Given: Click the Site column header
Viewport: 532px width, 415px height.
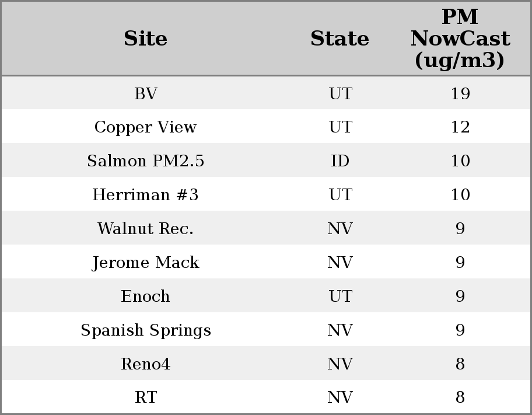Looking at the screenshot, I should coord(146,39).
